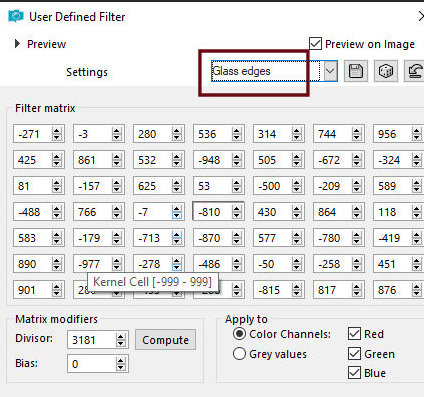Viewport: 424px width, 397px height.
Task: Click the Randomize parameters dice icon
Action: pyautogui.click(x=386, y=71)
